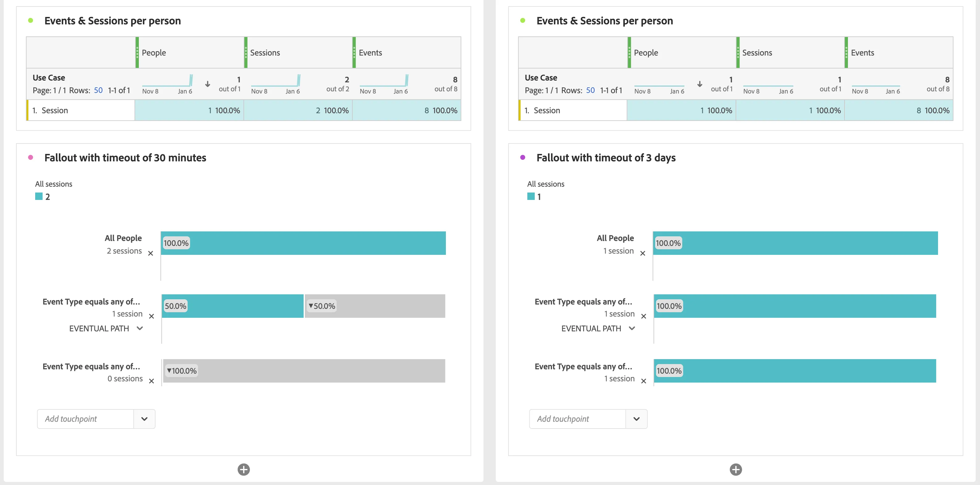
Task: Click Events sparkline in right table header
Action: (x=876, y=85)
